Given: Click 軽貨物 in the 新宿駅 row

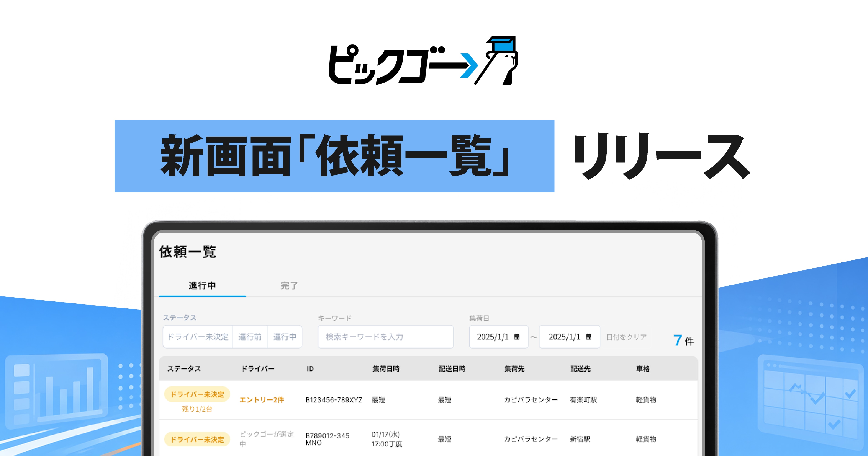Looking at the screenshot, I should 646,439.
